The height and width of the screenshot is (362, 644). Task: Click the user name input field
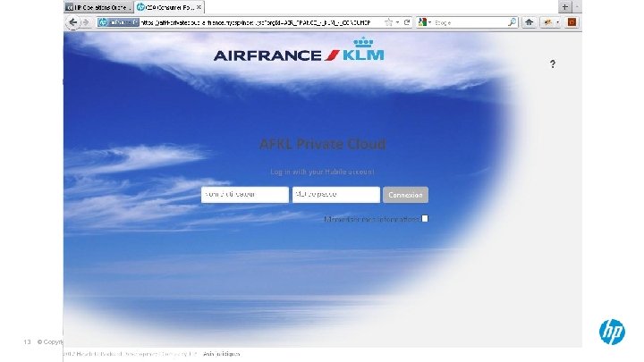[x=245, y=195]
